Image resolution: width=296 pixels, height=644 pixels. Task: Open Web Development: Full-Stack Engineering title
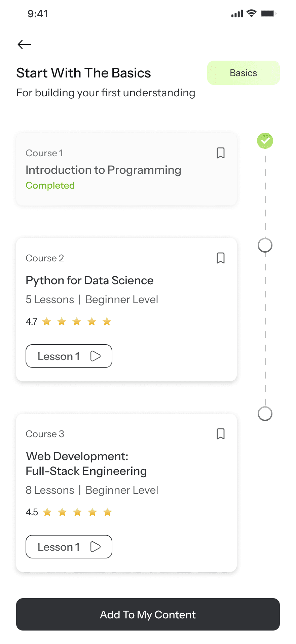[x=86, y=464]
